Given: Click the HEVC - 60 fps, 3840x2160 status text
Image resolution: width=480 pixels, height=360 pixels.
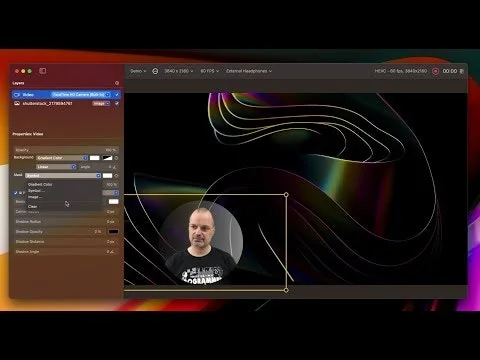Looking at the screenshot, I should [401, 71].
